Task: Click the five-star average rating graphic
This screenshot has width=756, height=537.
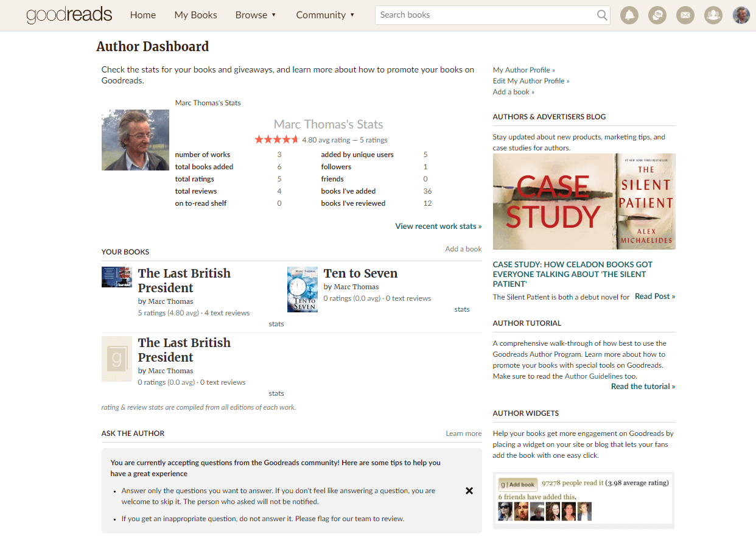Action: pyautogui.click(x=277, y=139)
